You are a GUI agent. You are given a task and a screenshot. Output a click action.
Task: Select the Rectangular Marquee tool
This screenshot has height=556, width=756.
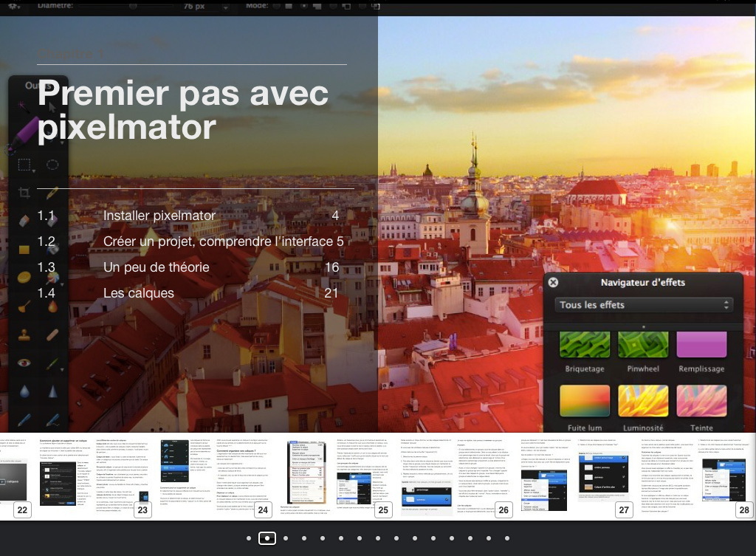point(24,165)
